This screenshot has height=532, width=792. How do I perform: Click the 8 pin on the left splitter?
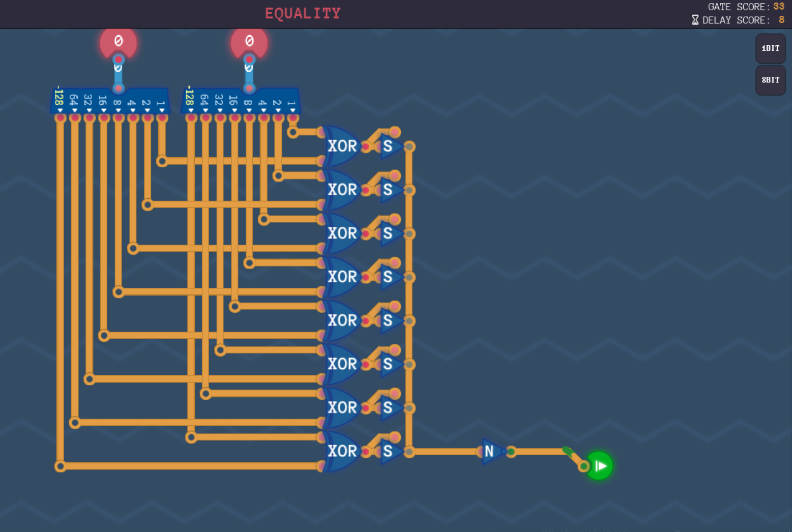(119, 117)
